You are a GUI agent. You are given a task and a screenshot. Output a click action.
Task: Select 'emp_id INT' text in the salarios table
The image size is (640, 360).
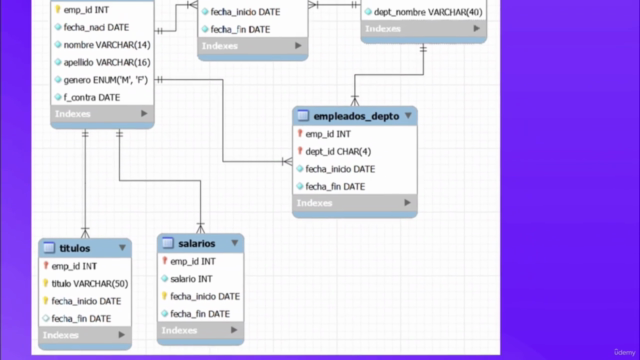pyautogui.click(x=193, y=261)
